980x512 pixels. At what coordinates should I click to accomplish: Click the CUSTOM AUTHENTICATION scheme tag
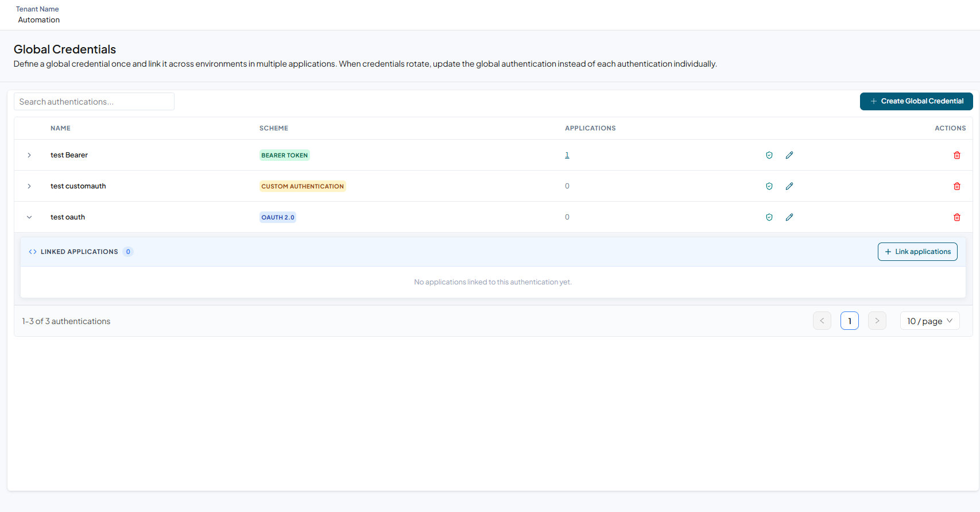click(x=303, y=186)
